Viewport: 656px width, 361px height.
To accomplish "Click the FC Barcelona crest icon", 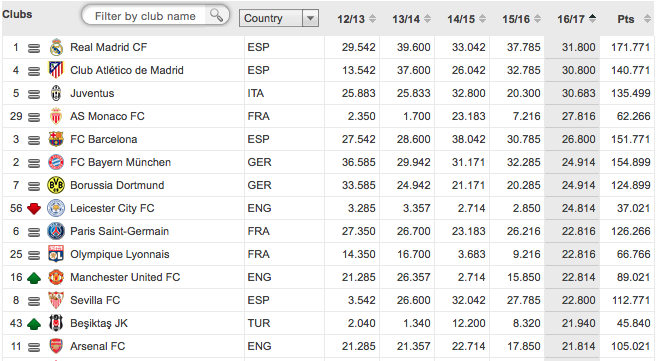I will (56, 139).
